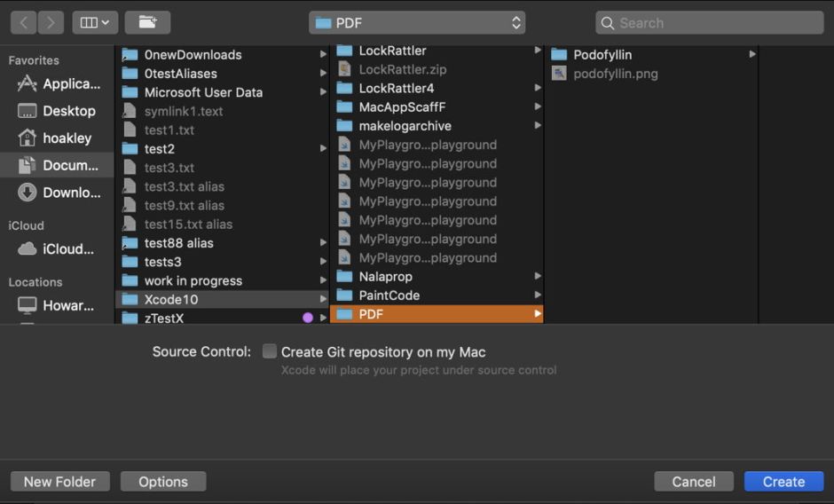Select test3.txt file
This screenshot has width=834, height=504.
pyautogui.click(x=223, y=168)
